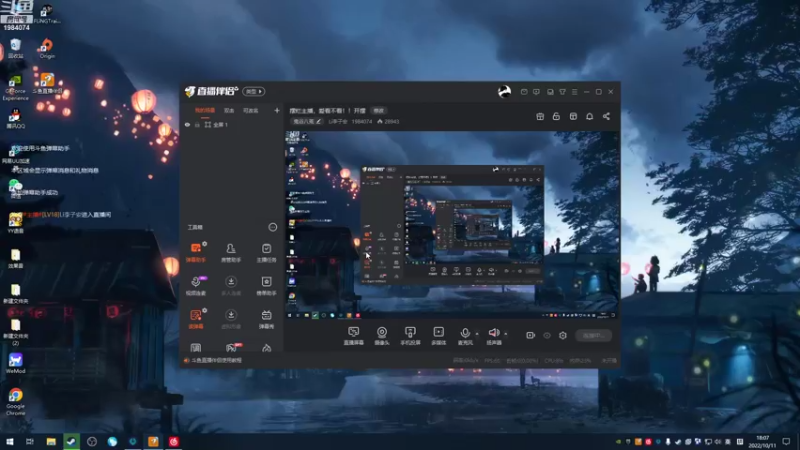Add 摄像头 camera source
This screenshot has height=450, width=800.
point(382,336)
